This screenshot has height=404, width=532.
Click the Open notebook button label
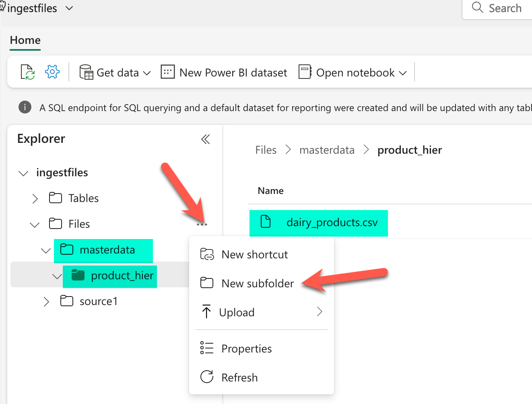coord(355,72)
